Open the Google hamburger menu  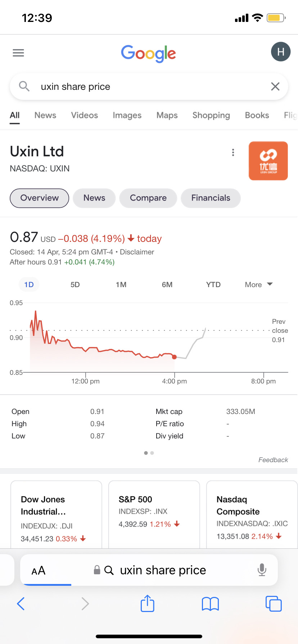click(x=18, y=53)
